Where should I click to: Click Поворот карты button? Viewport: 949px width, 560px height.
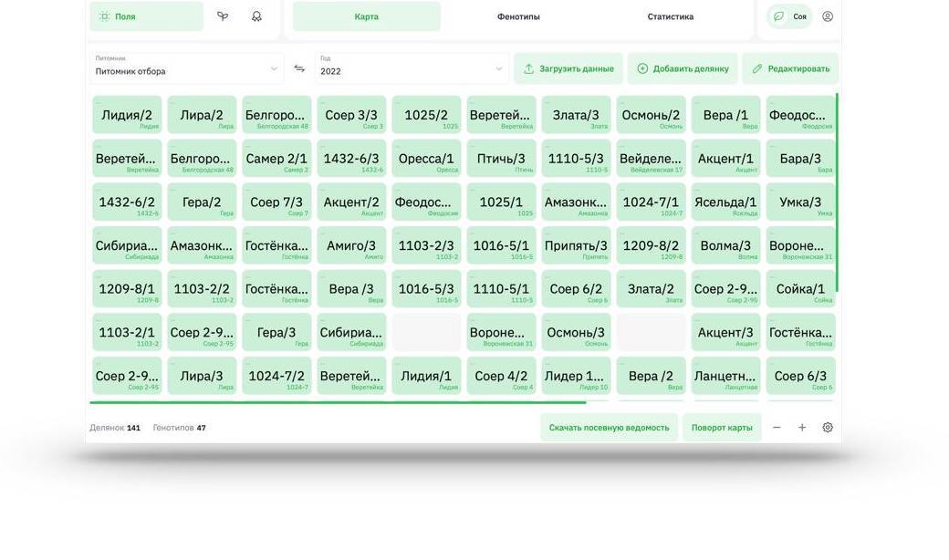point(722,428)
